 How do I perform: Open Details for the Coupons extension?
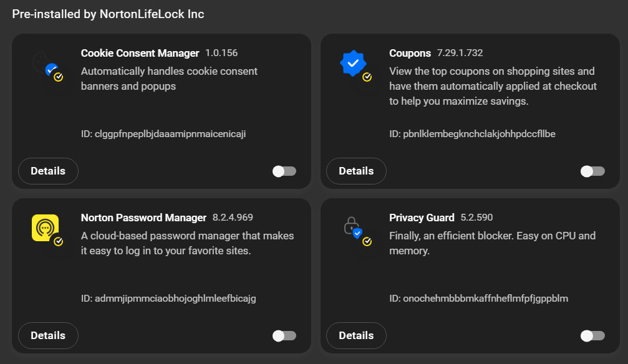point(356,171)
